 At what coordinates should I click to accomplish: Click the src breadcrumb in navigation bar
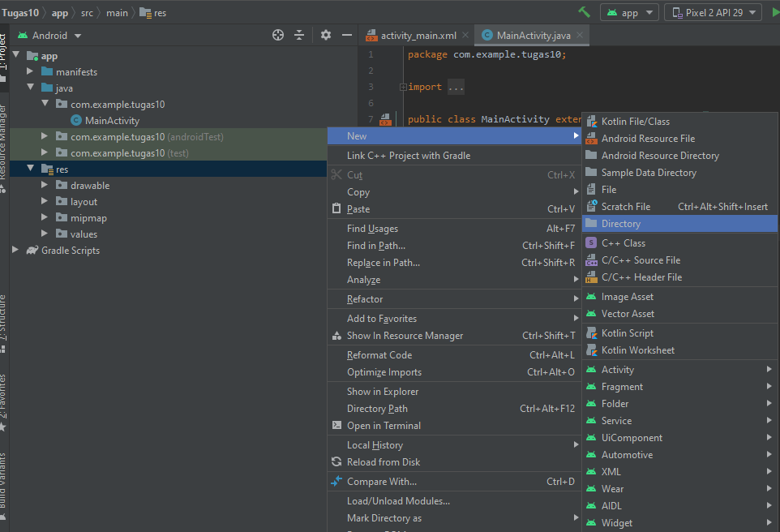pyautogui.click(x=87, y=13)
